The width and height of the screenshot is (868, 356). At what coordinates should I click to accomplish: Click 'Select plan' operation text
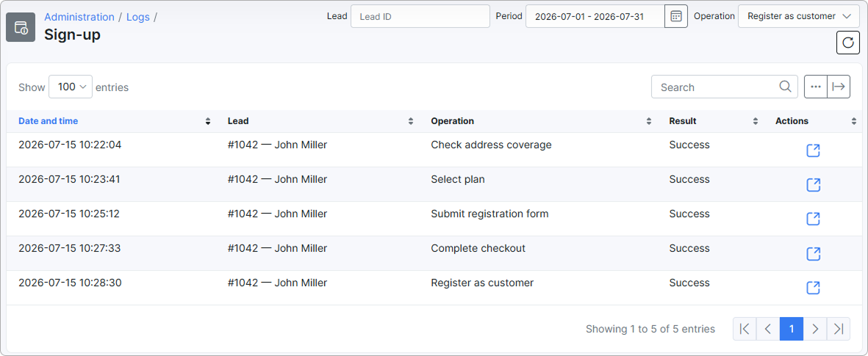coord(458,179)
